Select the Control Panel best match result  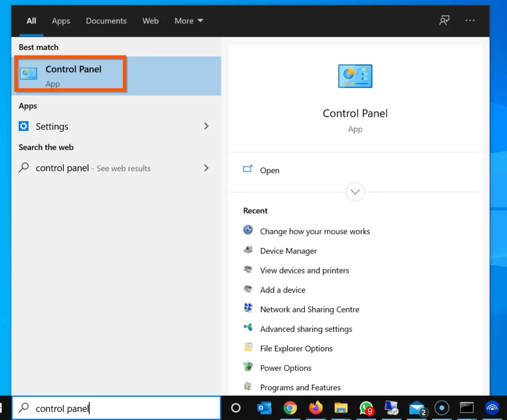69,74
